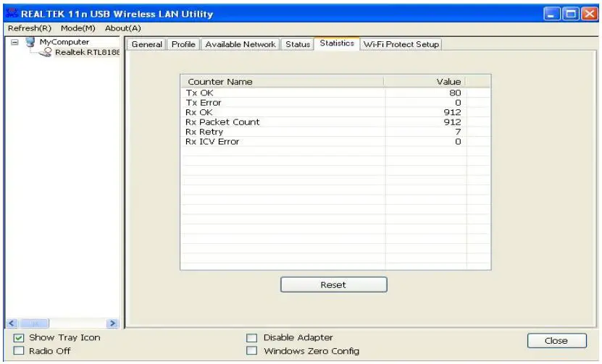Maximize the Wireless LAN Utility window
602x364 pixels.
[571, 14]
